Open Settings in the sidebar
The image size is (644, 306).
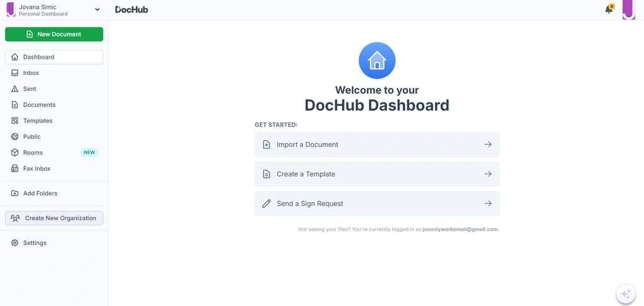(x=54, y=243)
